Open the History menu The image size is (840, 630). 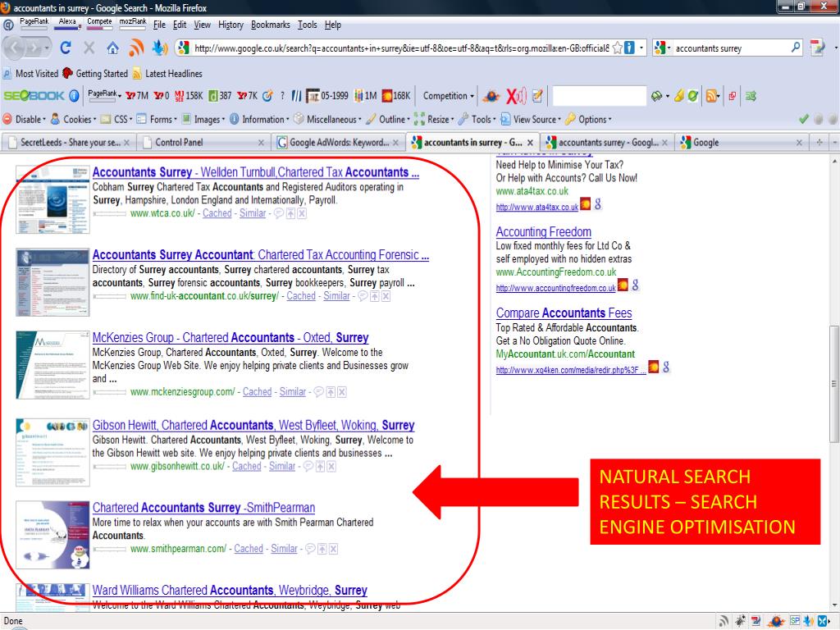coord(231,25)
